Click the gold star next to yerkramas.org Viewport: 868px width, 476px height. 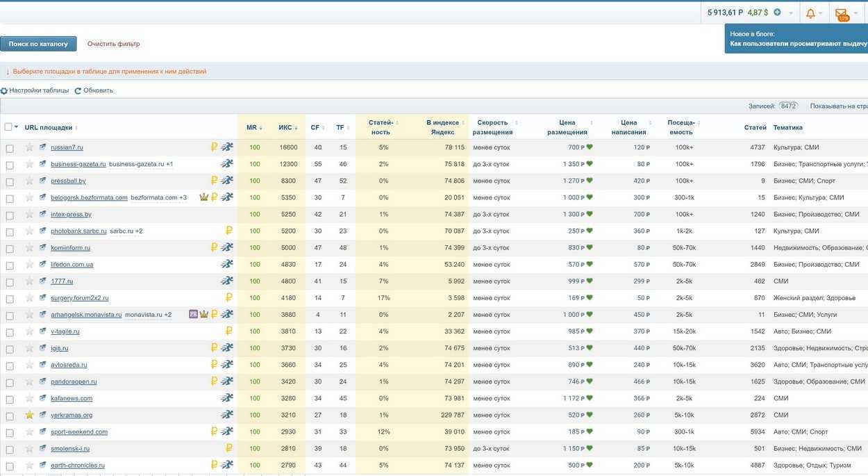(x=29, y=415)
